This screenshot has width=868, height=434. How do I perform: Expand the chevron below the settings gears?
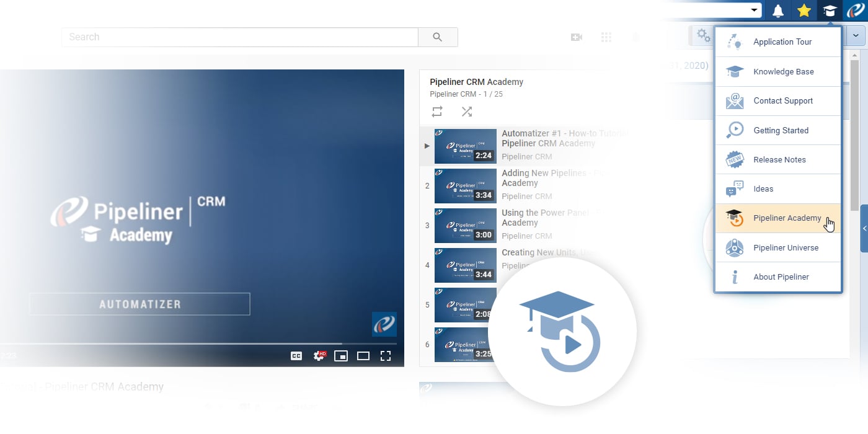(856, 35)
